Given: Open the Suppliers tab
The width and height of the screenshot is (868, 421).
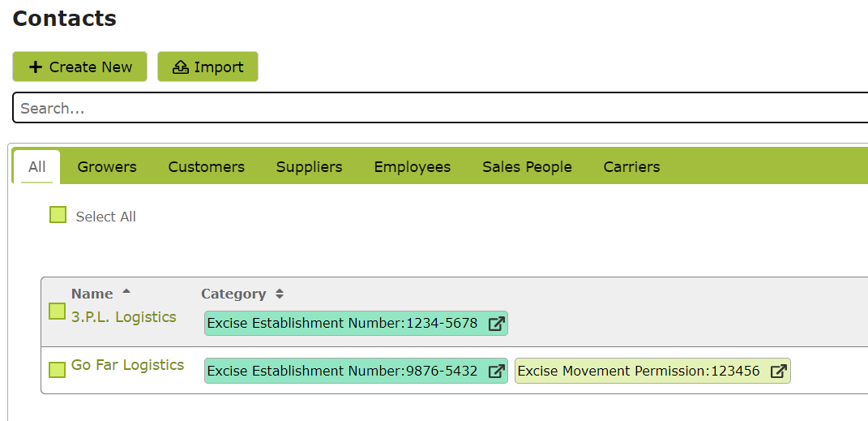Looking at the screenshot, I should click(x=310, y=167).
